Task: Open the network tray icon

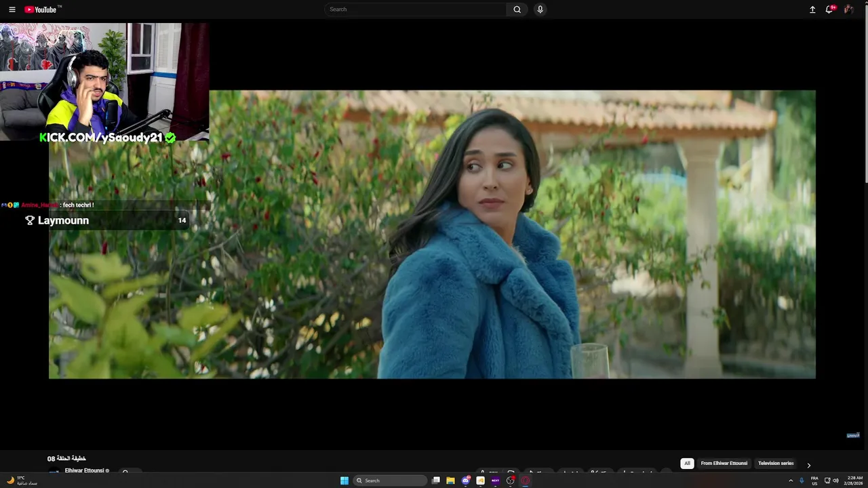Action: pyautogui.click(x=827, y=481)
